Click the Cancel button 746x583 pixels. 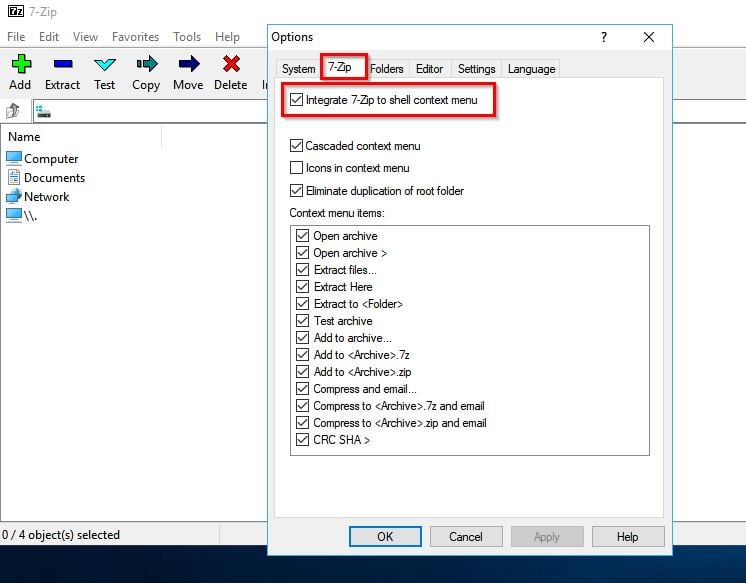[x=466, y=537]
